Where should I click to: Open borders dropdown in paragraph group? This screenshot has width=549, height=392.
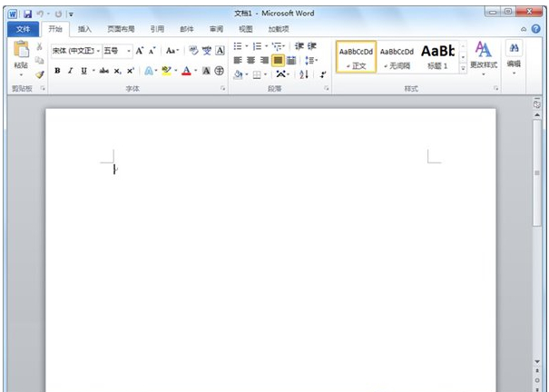[265, 74]
